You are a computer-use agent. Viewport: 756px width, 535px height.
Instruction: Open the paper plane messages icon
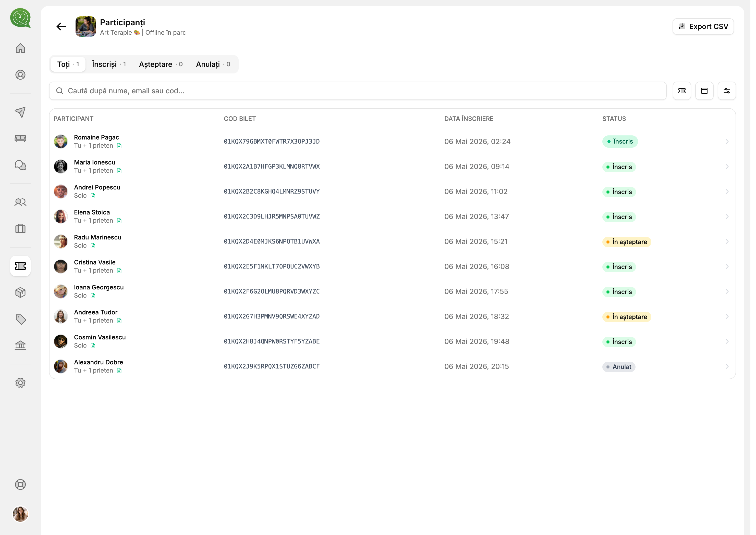[x=20, y=112]
